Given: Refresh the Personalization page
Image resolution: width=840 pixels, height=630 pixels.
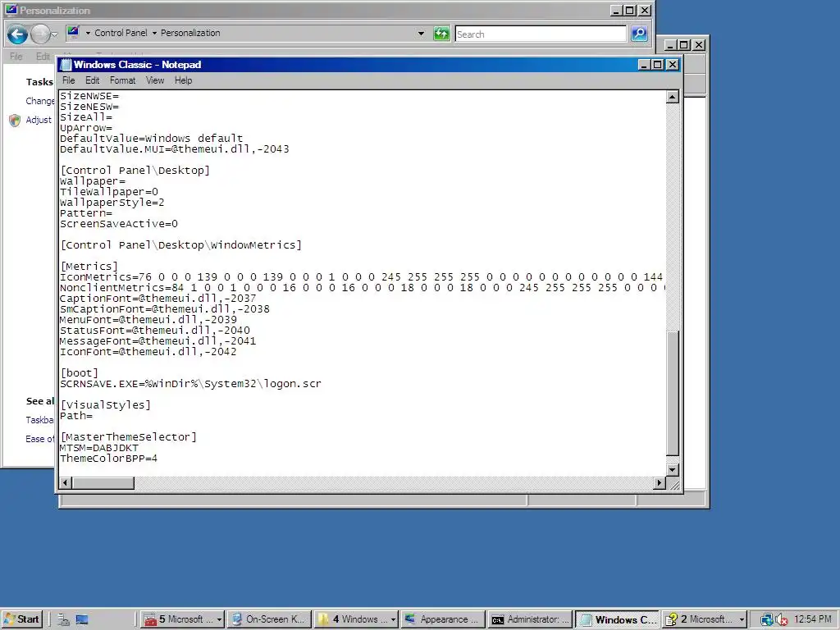Looking at the screenshot, I should click(x=441, y=34).
